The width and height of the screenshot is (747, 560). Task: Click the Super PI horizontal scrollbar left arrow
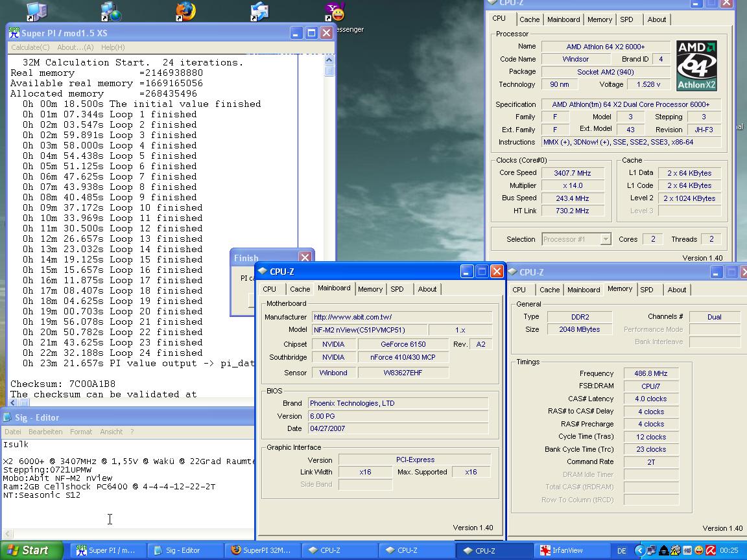pyautogui.click(x=13, y=403)
